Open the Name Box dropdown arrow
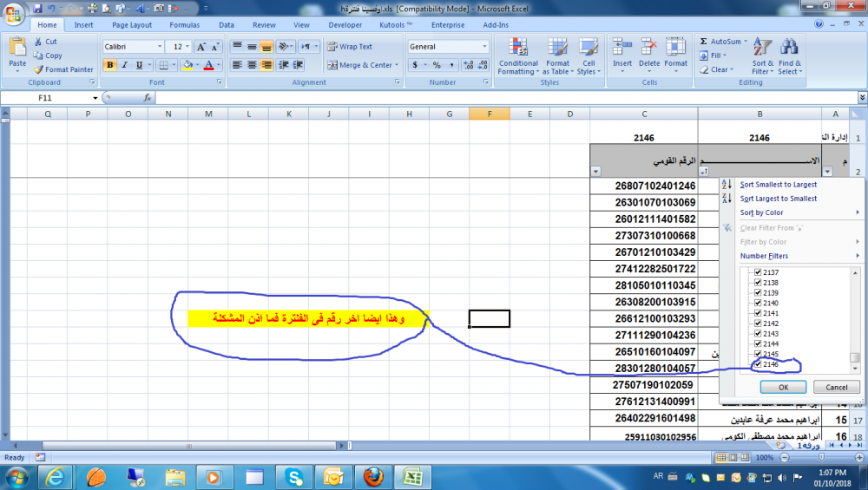Image resolution: width=868 pixels, height=490 pixels. (95, 98)
